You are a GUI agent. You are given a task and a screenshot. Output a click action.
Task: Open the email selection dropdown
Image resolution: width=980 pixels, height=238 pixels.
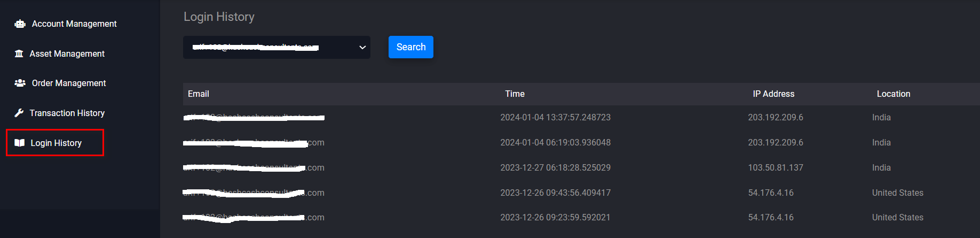(x=276, y=47)
